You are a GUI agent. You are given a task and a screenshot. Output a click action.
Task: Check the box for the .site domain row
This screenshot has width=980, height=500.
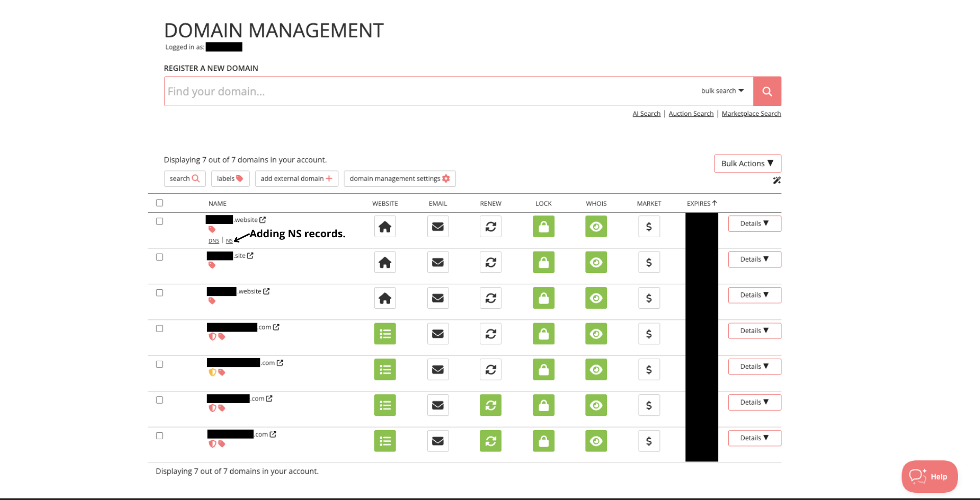click(x=159, y=257)
